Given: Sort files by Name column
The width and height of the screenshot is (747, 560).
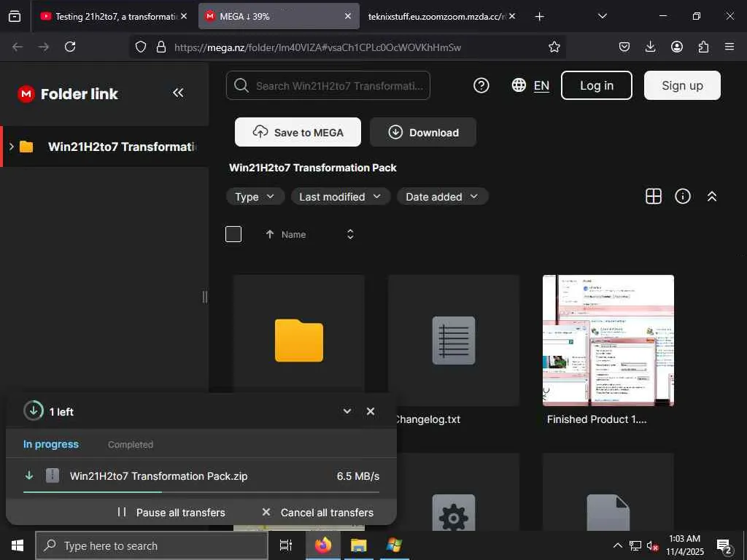Looking at the screenshot, I should [x=293, y=235].
